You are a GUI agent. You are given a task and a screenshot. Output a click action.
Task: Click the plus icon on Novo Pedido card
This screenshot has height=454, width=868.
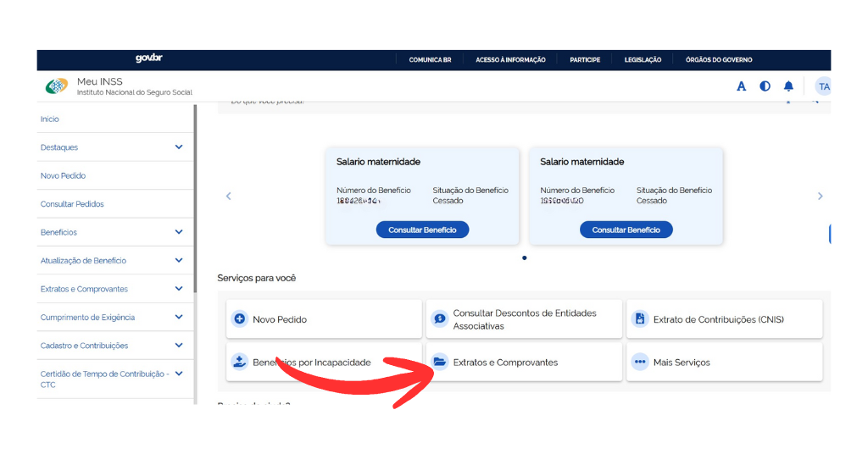point(239,319)
